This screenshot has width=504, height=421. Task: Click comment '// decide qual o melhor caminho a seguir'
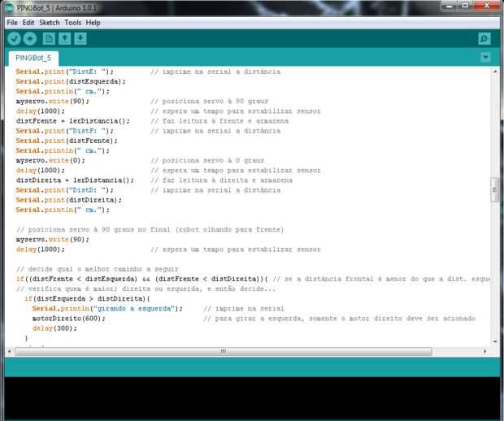(98, 269)
